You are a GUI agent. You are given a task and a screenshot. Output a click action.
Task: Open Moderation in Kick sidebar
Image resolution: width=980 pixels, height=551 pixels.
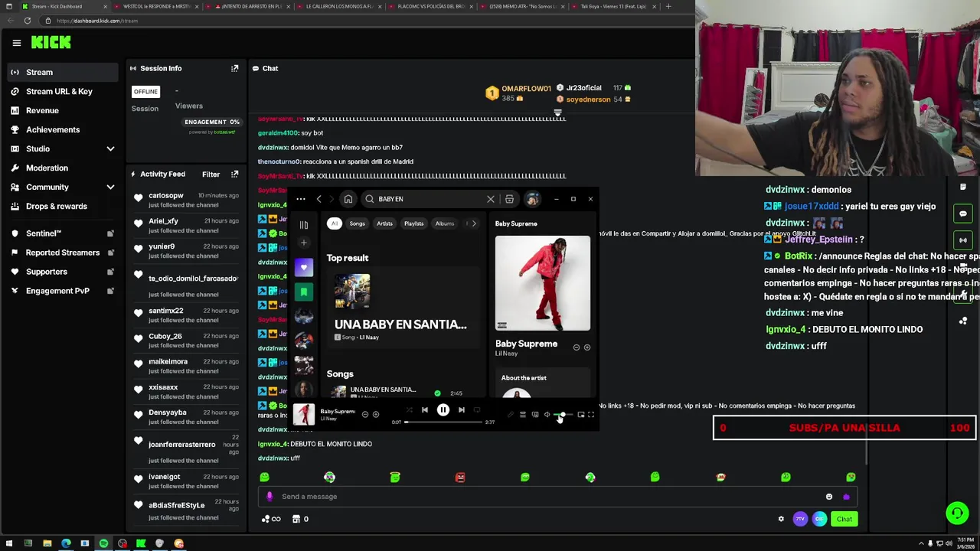tap(47, 168)
